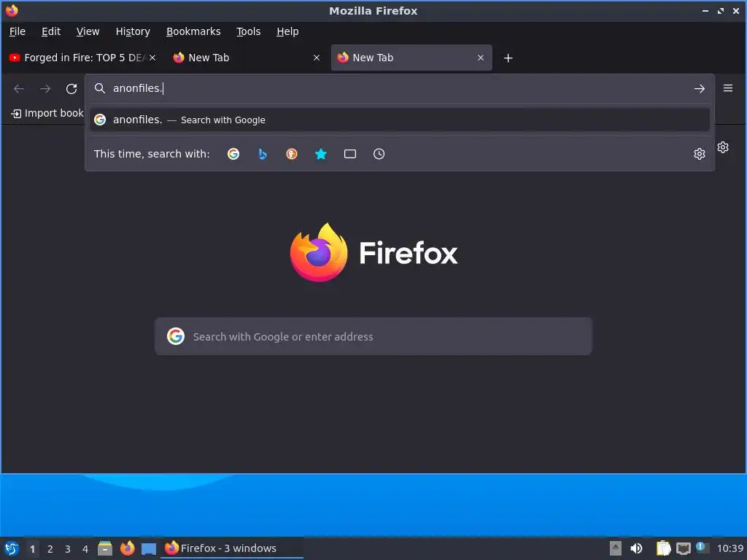Search this time with DuckDuckGo icon
Image resolution: width=747 pixels, height=560 pixels.
[292, 154]
